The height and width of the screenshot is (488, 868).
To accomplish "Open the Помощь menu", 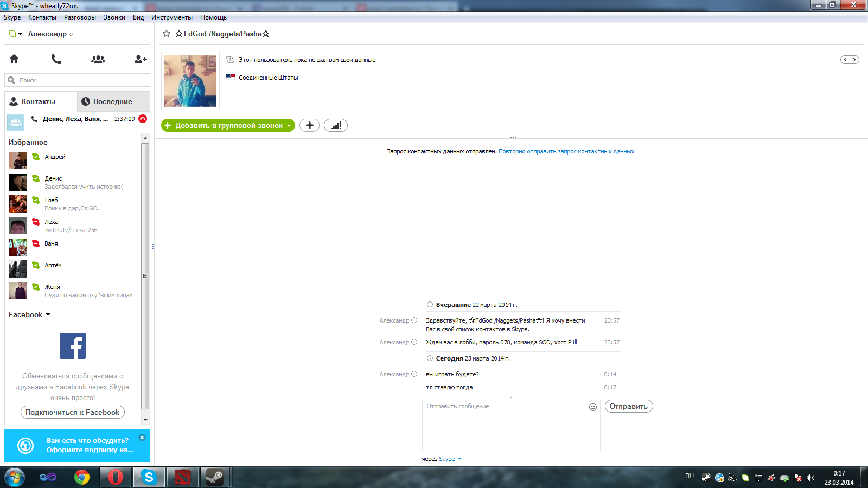I will 213,17.
